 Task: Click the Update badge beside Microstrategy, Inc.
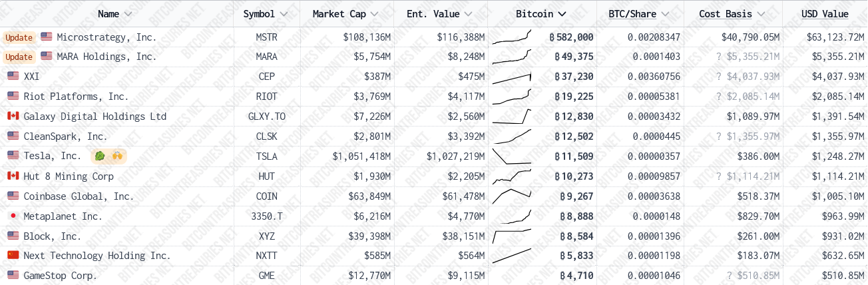[19, 37]
